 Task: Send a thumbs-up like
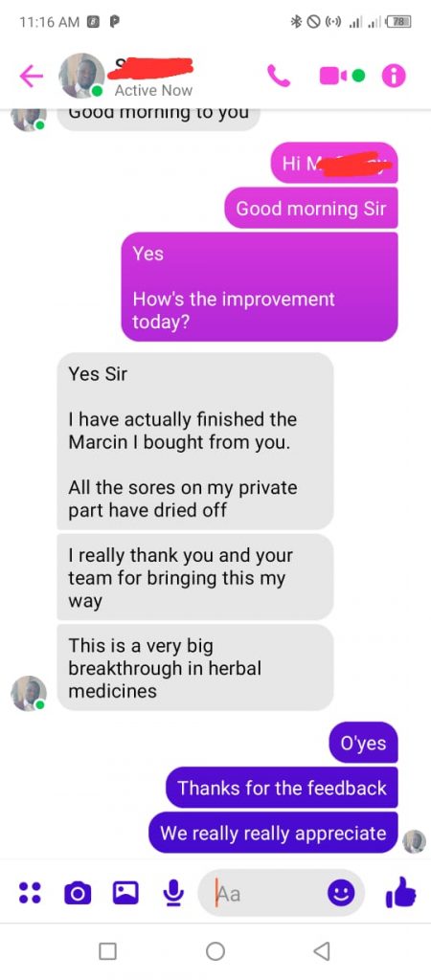coord(400,891)
